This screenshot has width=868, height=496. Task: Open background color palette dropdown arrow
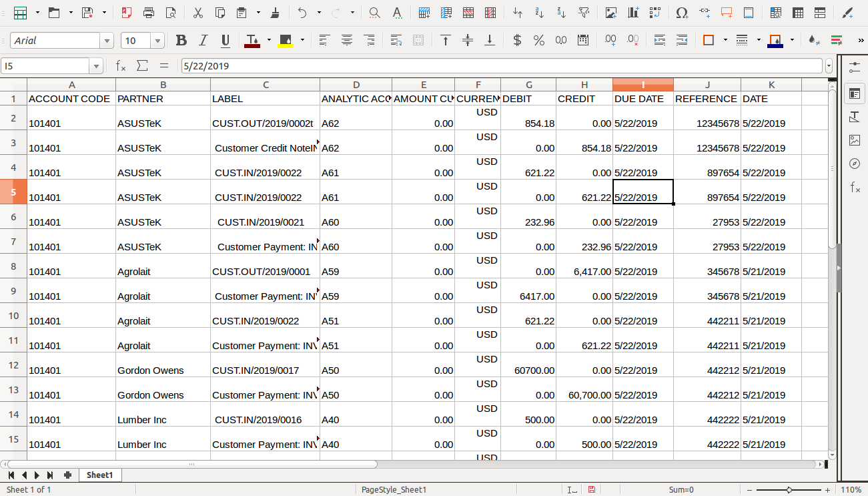(x=302, y=41)
